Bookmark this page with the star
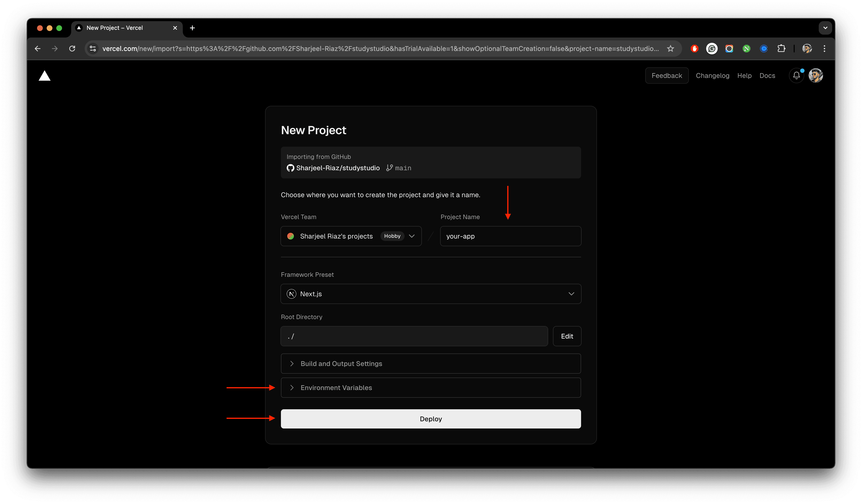862x504 pixels. [x=671, y=49]
